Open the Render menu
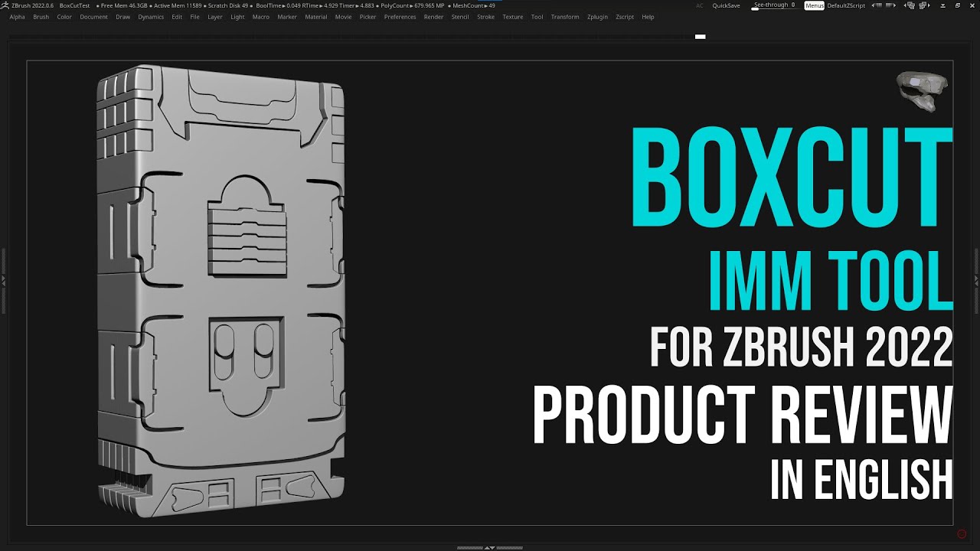The width and height of the screenshot is (980, 551). [x=433, y=17]
